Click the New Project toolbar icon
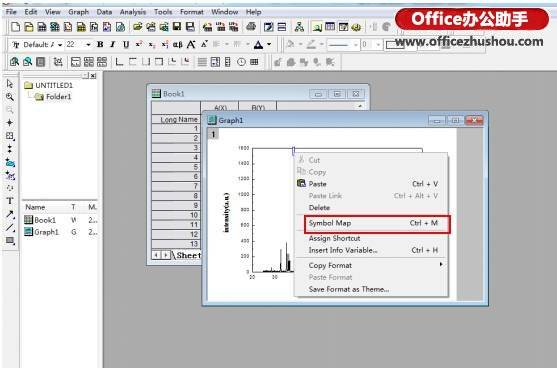The image size is (557, 368). 15,27
